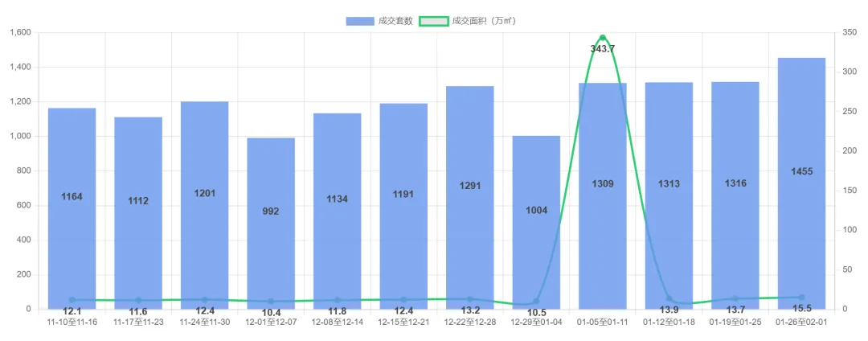Toggle the 成交面积（万㎡） legend item
The height and width of the screenshot is (341, 868).
coord(469,21)
